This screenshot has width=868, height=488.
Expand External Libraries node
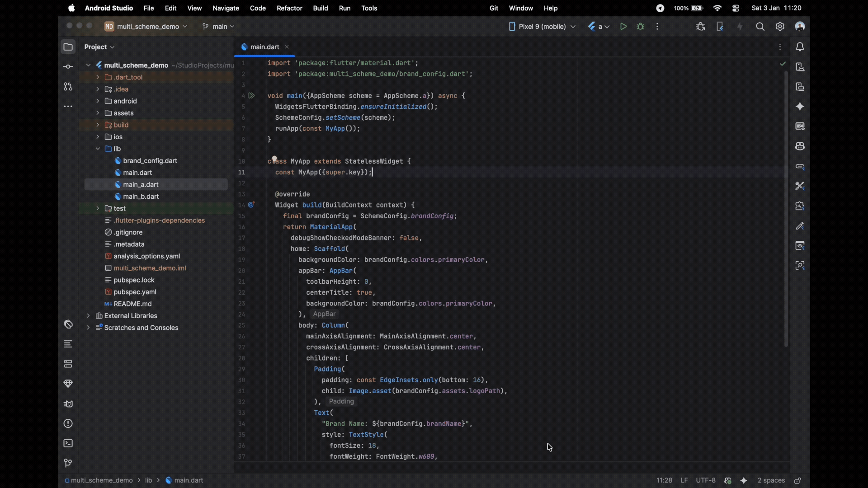[88, 316]
